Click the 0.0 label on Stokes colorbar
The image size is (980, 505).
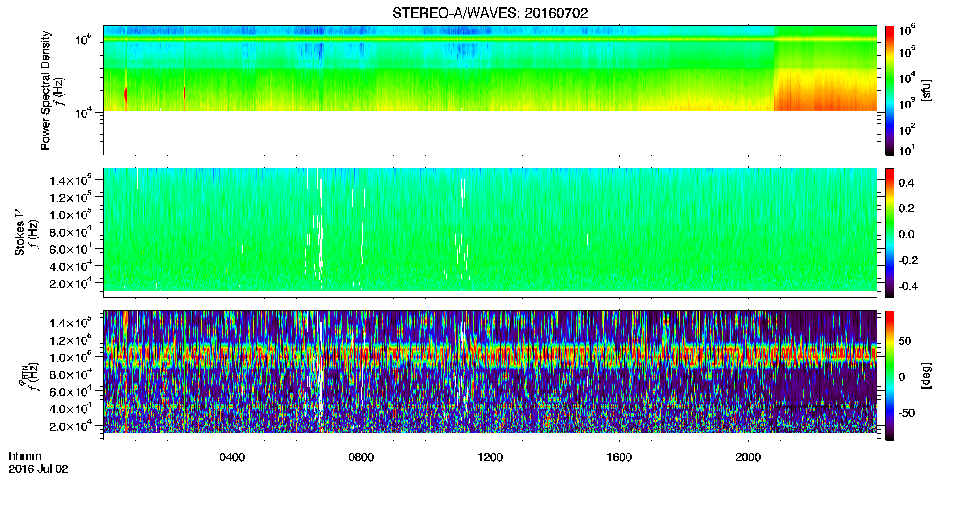906,235
